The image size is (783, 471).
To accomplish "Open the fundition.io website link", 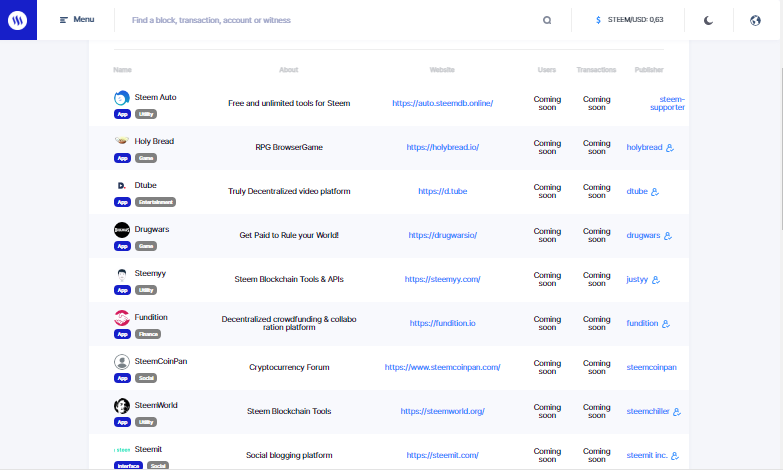I will point(442,323).
